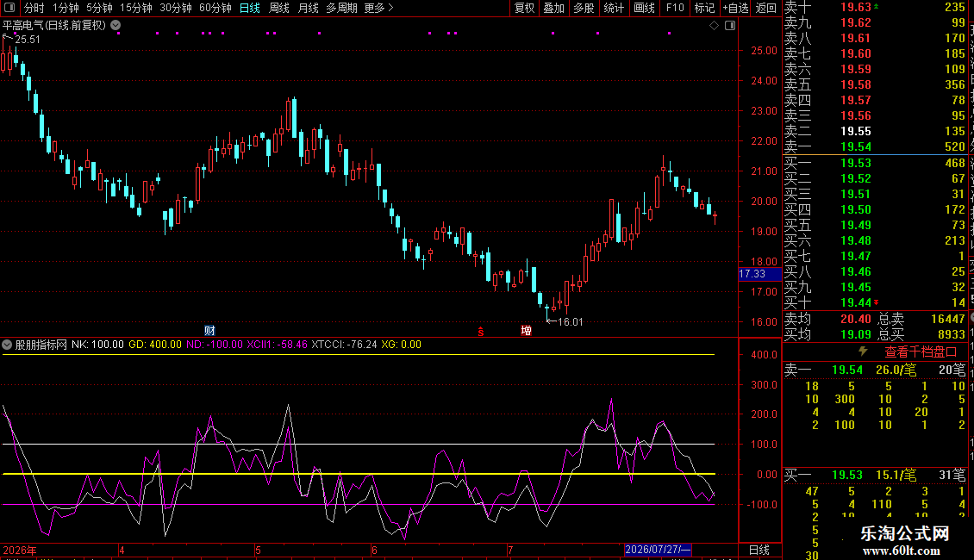Click the XTCCI: -76.24 indicator value
The height and width of the screenshot is (560, 974).
pos(344,345)
